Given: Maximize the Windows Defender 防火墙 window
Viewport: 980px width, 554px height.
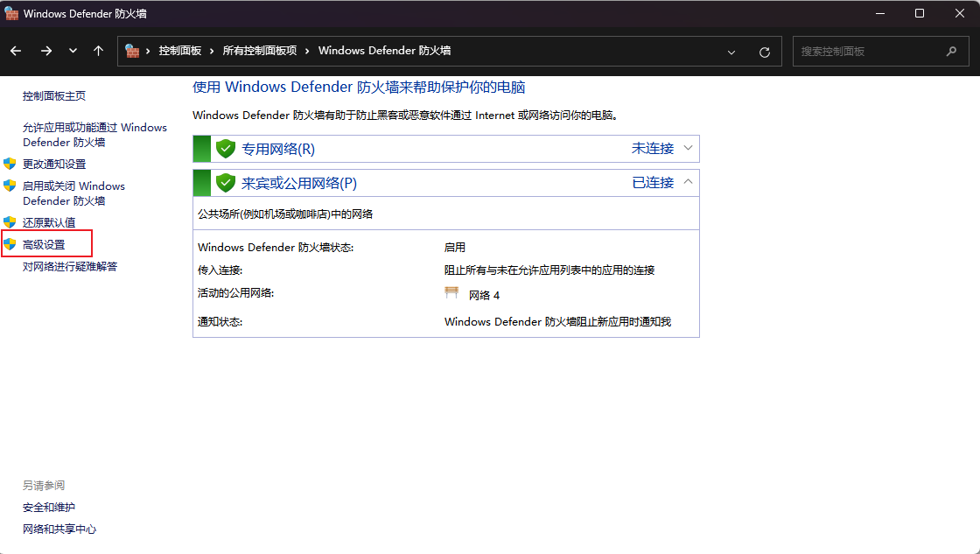Looking at the screenshot, I should coord(920,13).
